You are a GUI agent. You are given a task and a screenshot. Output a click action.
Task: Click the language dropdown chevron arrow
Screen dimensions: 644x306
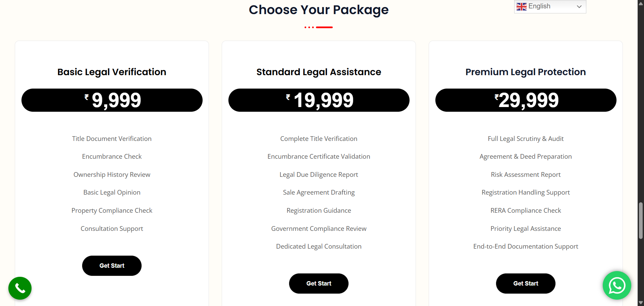579,7
